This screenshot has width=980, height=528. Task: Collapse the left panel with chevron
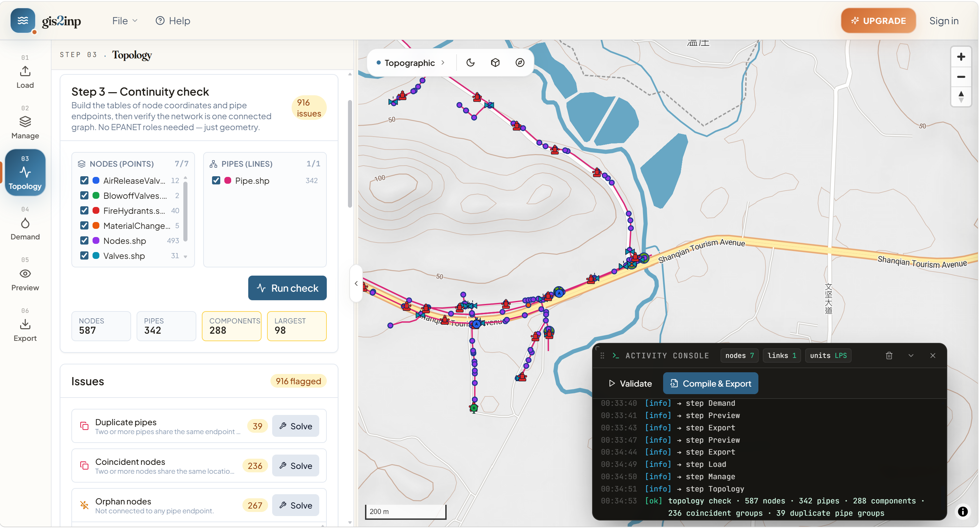[356, 283]
